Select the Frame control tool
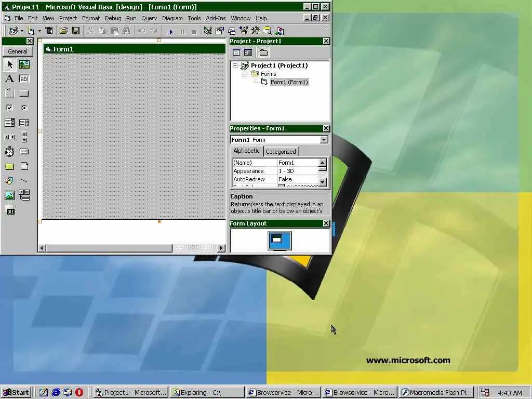Screen dimensions: 532x399 pos(10,94)
